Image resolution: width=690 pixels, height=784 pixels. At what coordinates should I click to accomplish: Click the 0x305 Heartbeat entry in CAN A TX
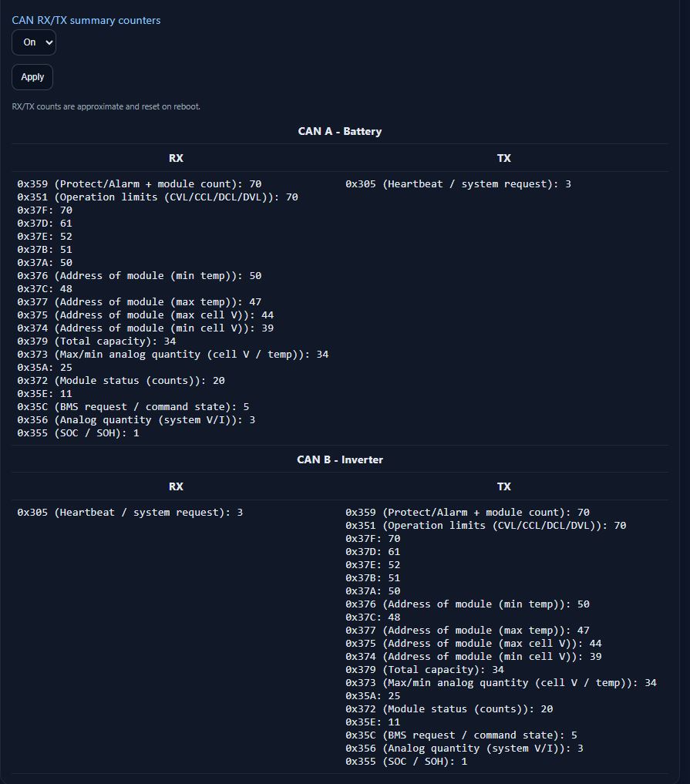(458, 183)
